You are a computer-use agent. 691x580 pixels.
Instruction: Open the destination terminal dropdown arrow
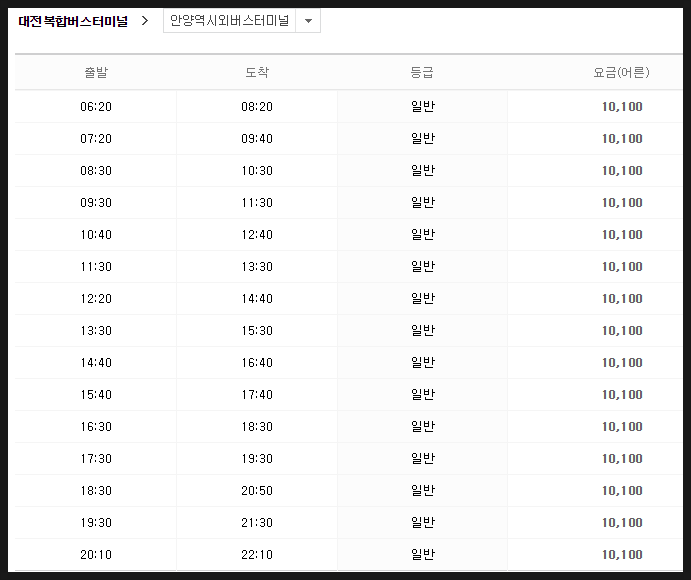click(x=308, y=21)
